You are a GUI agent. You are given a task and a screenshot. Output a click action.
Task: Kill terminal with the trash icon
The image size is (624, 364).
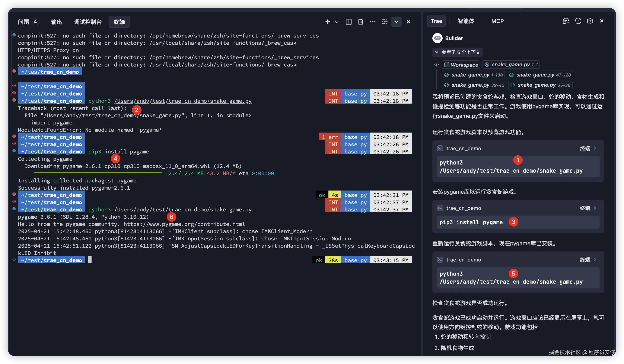click(x=360, y=22)
